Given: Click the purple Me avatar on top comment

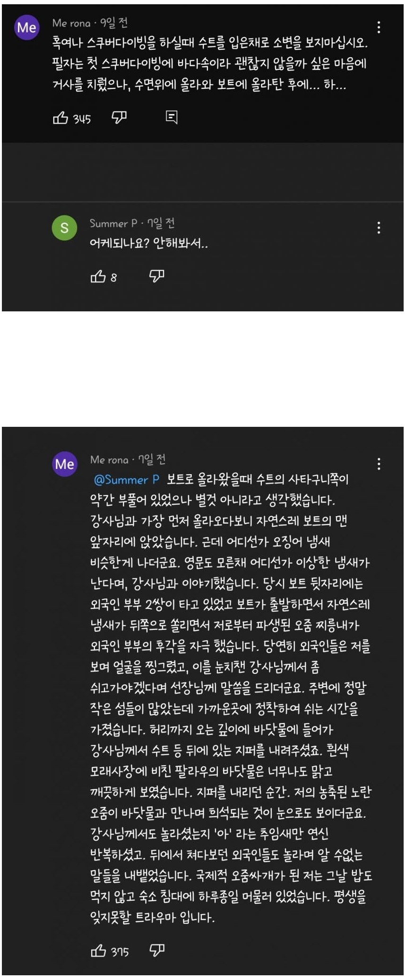Looking at the screenshot, I should (27, 27).
